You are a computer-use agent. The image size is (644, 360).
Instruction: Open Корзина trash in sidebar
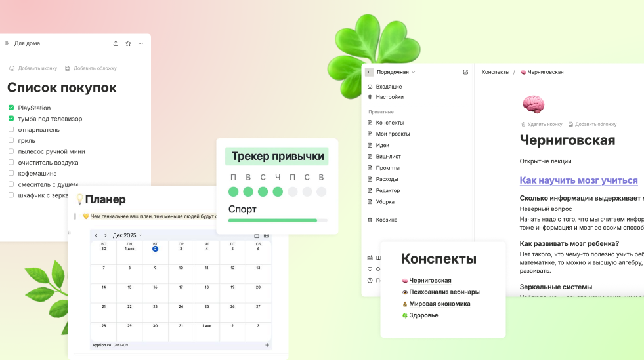pos(382,220)
